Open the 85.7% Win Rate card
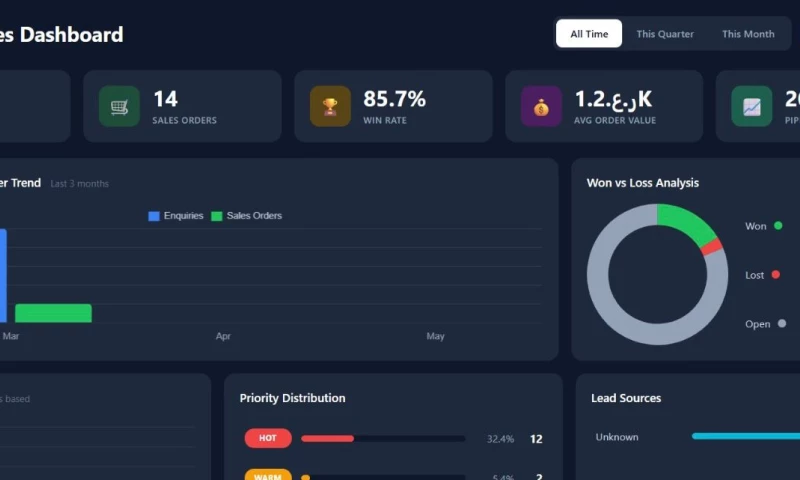Screen dimensions: 800x480 (x=393, y=106)
